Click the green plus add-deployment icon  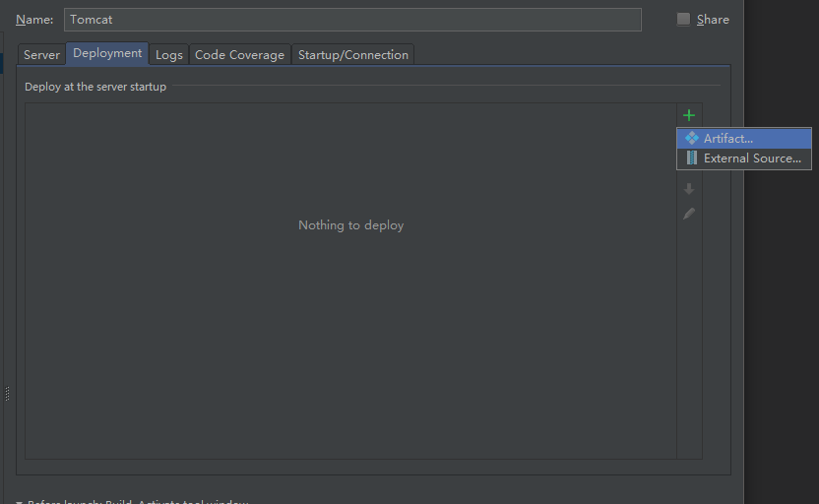688,115
